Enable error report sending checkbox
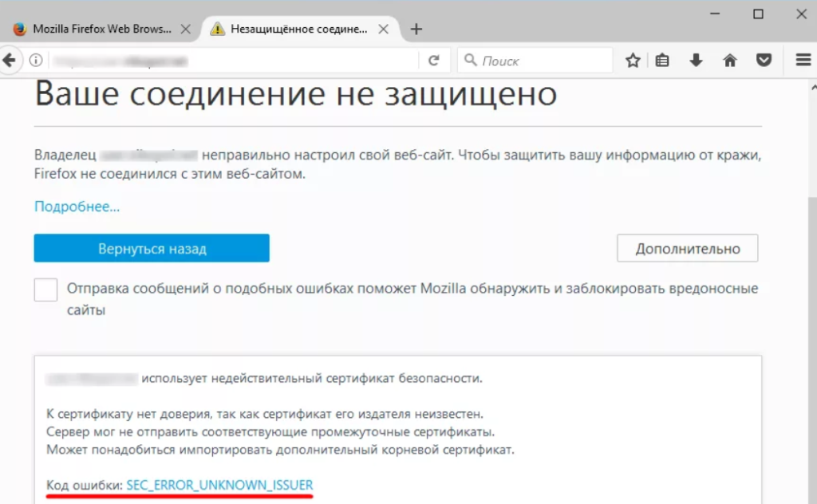 [x=45, y=290]
